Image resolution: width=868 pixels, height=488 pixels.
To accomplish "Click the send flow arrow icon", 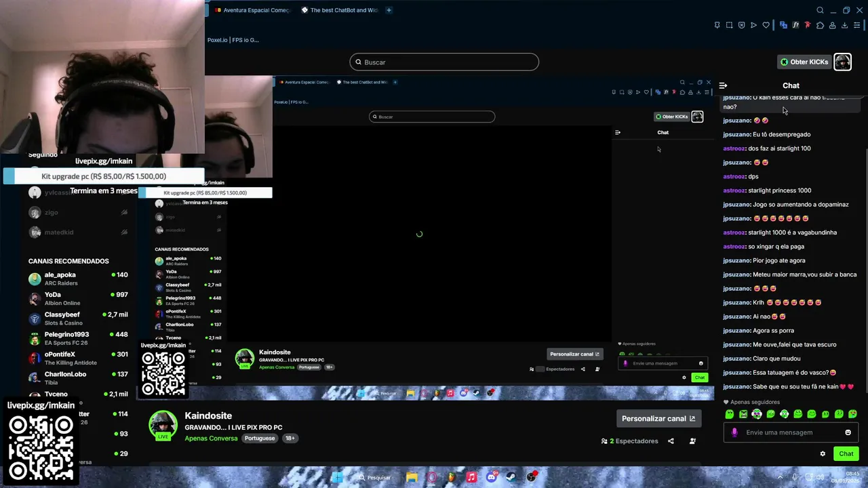I will (x=753, y=25).
